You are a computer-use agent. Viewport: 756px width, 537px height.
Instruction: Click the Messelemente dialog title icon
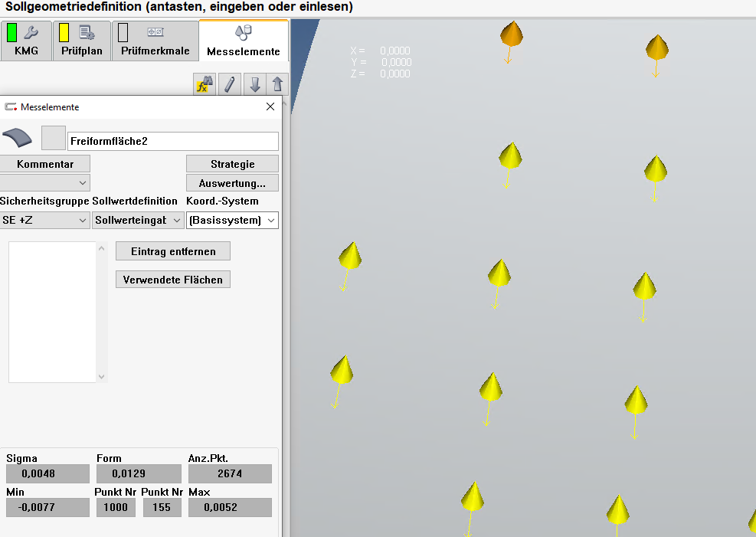coord(11,107)
